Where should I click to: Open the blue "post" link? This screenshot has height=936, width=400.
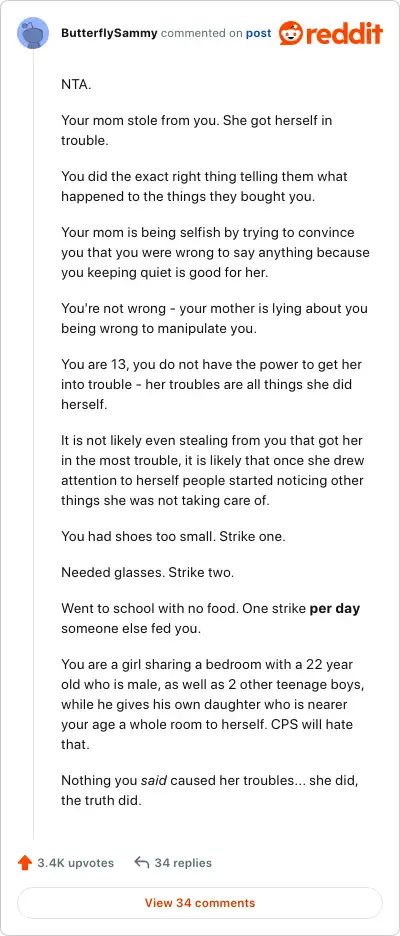click(x=259, y=33)
